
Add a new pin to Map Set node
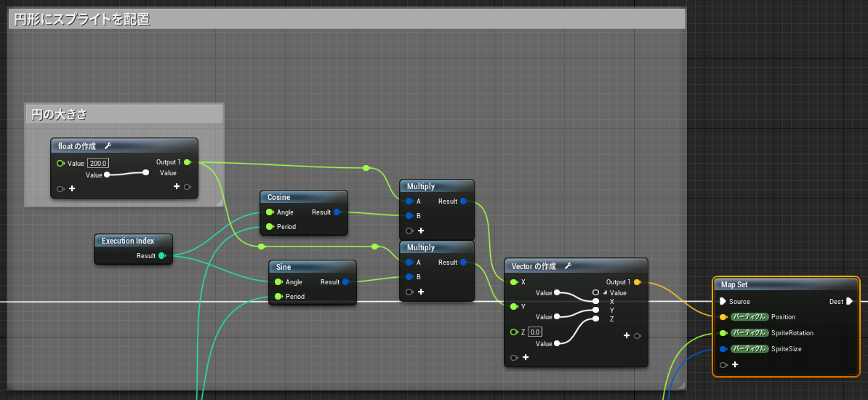tap(735, 364)
